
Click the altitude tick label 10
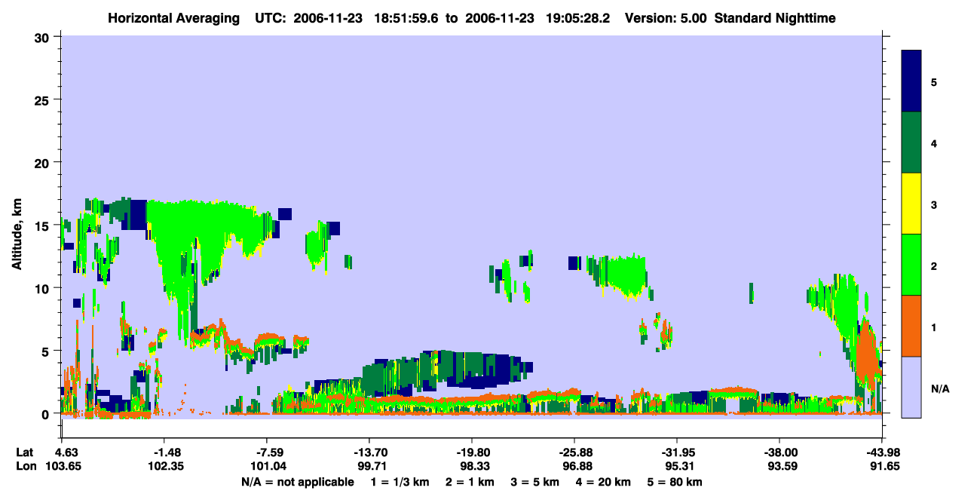[x=43, y=288]
